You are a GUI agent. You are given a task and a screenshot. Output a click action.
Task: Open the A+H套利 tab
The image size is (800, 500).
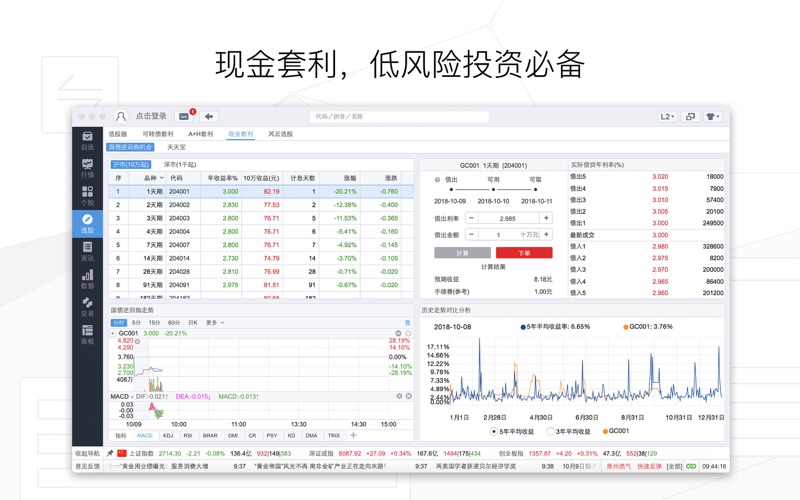(201, 134)
